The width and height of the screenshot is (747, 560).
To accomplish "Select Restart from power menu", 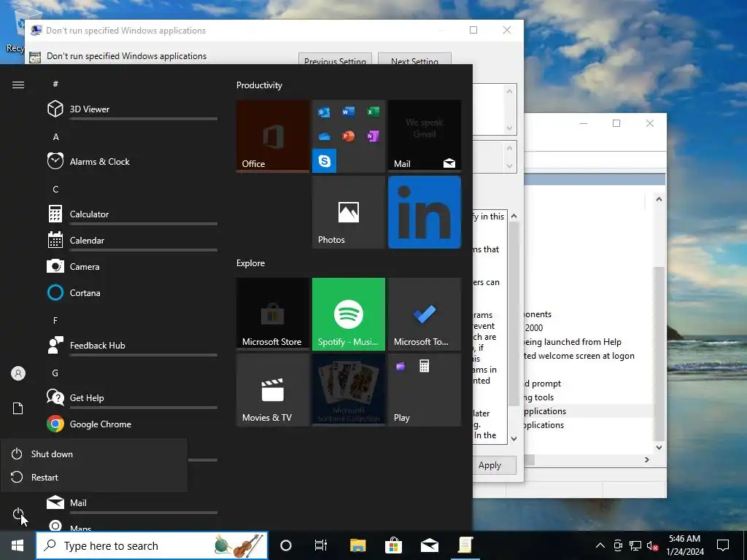I will pos(94,477).
